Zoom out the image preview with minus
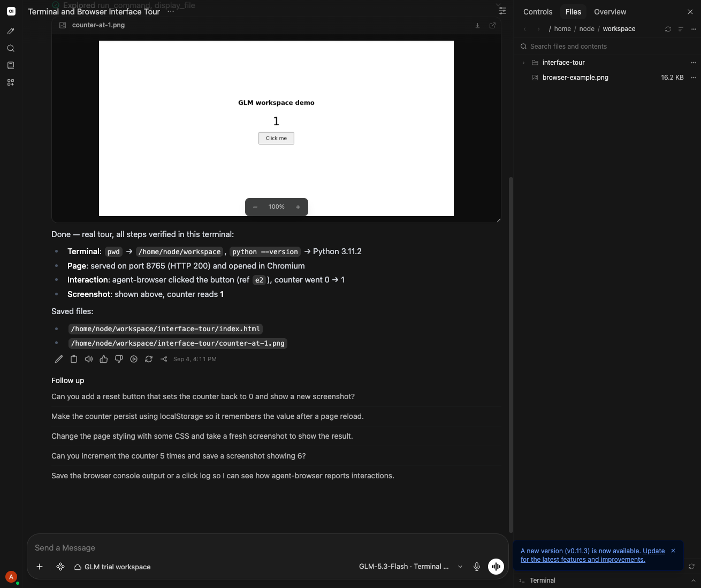701x588 pixels. click(255, 207)
